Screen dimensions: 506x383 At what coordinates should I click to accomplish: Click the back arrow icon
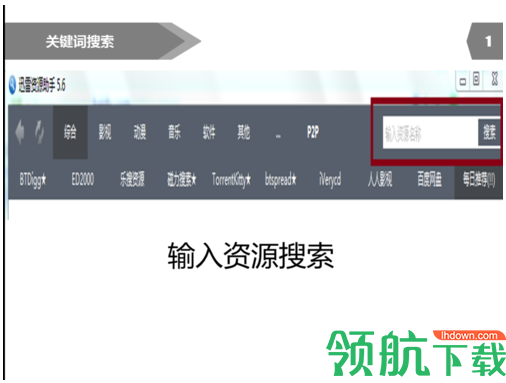click(20, 132)
